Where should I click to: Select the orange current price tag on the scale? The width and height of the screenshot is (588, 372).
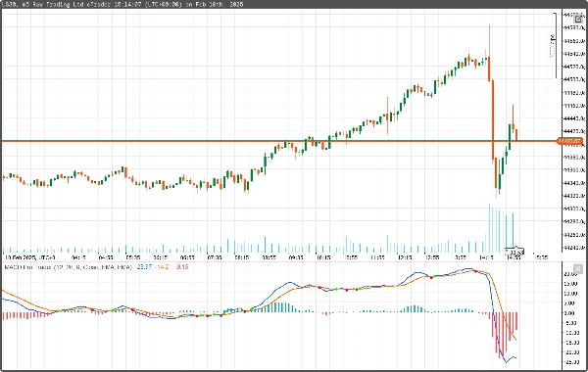(x=570, y=141)
